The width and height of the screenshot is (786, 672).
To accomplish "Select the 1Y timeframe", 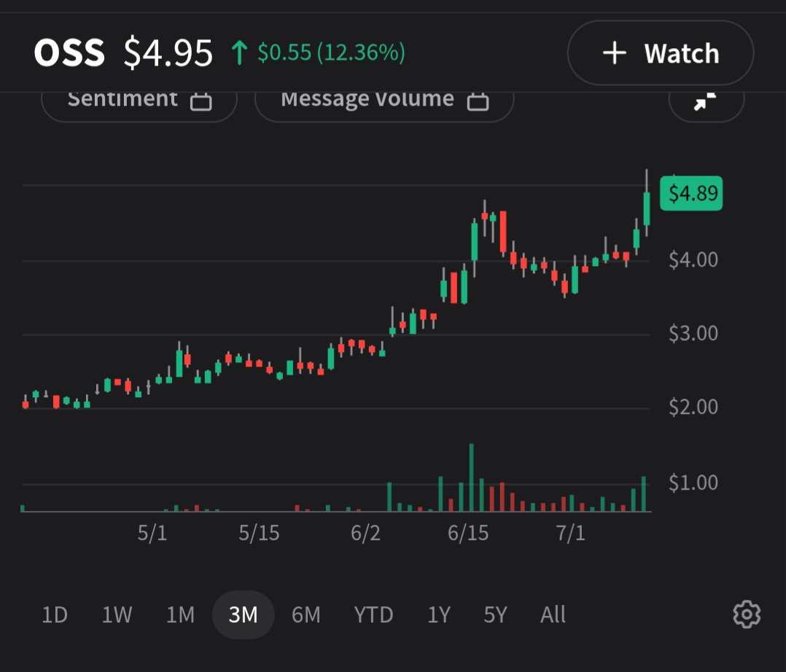I will 439,614.
